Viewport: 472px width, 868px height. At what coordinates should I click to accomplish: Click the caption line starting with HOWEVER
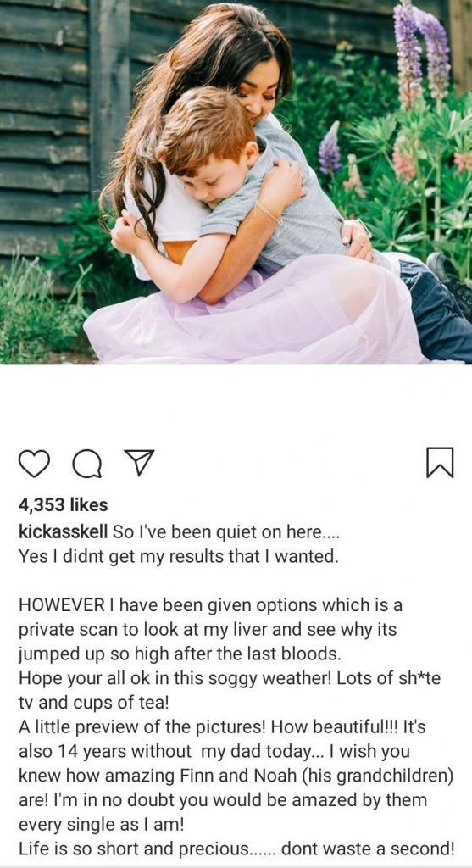tap(210, 605)
